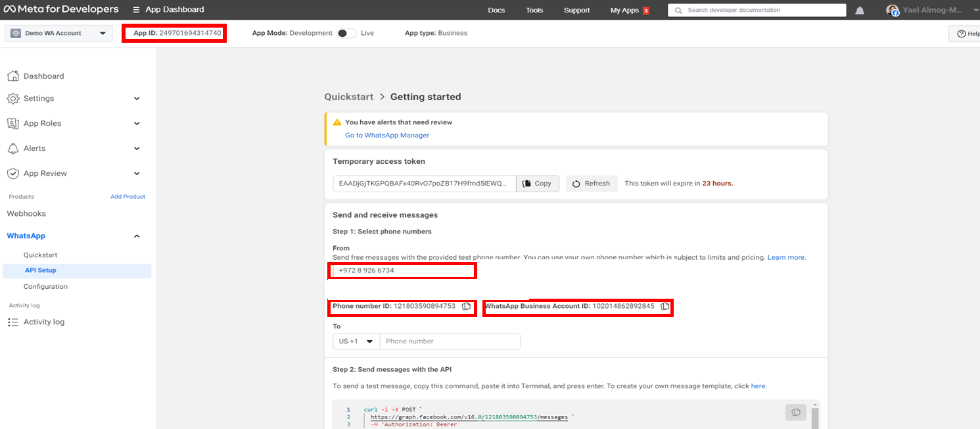Open the From phone number dropdown
This screenshot has height=429, width=980.
(x=403, y=270)
